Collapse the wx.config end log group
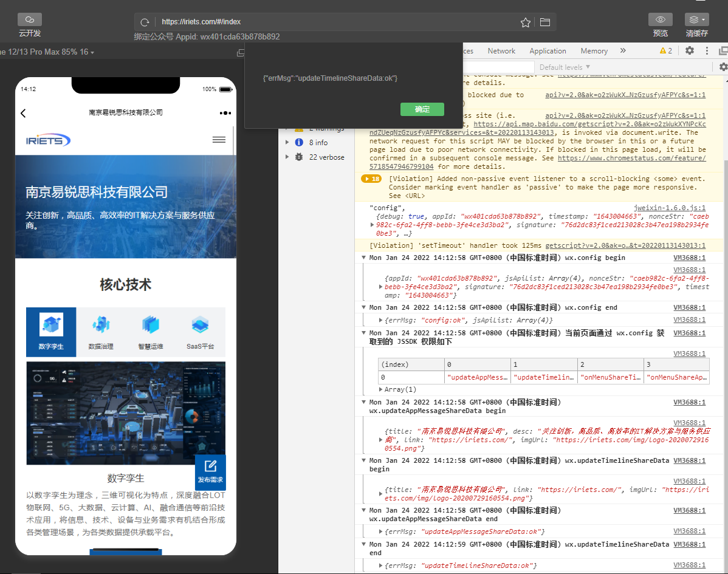The height and width of the screenshot is (574, 728). tap(364, 307)
